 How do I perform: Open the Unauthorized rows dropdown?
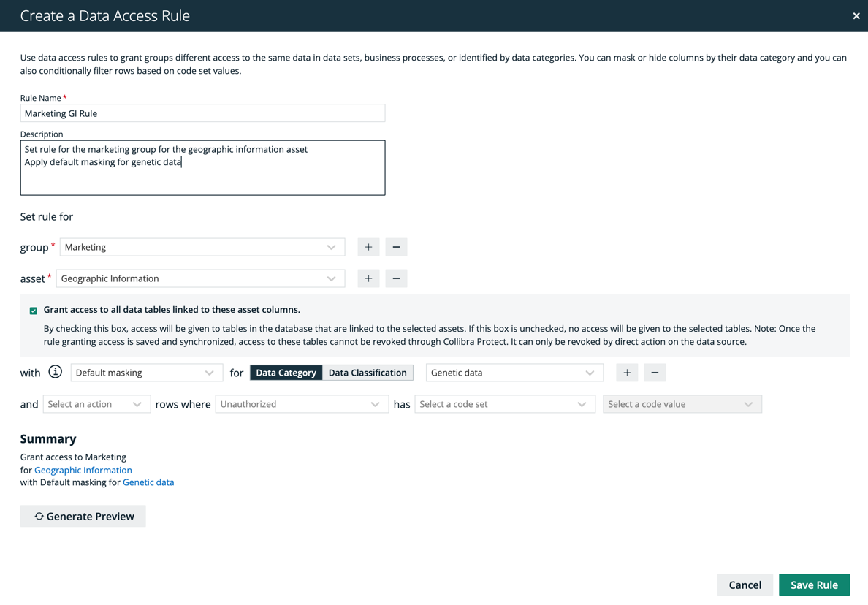301,404
